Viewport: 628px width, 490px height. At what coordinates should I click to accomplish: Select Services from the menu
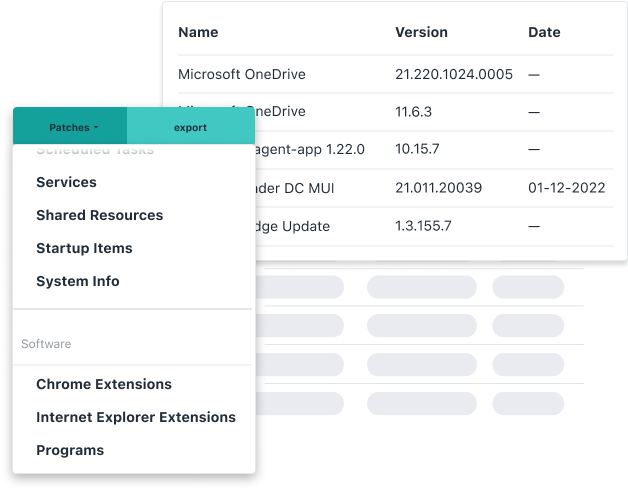[66, 182]
